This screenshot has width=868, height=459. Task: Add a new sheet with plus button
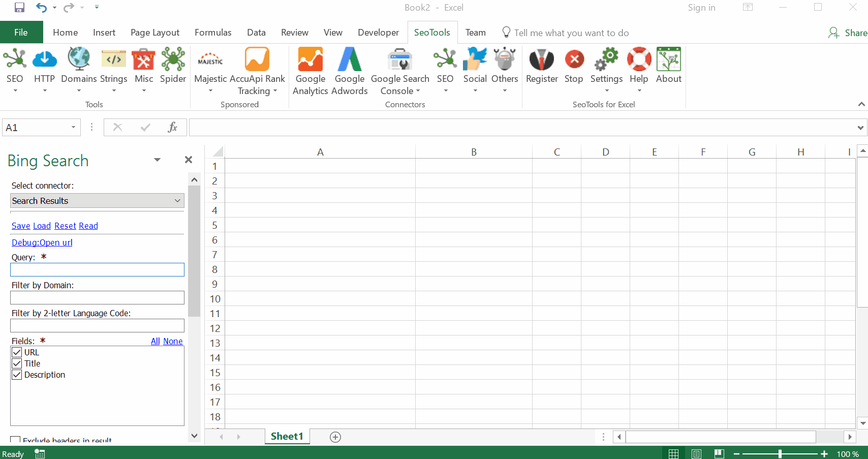[x=335, y=437]
